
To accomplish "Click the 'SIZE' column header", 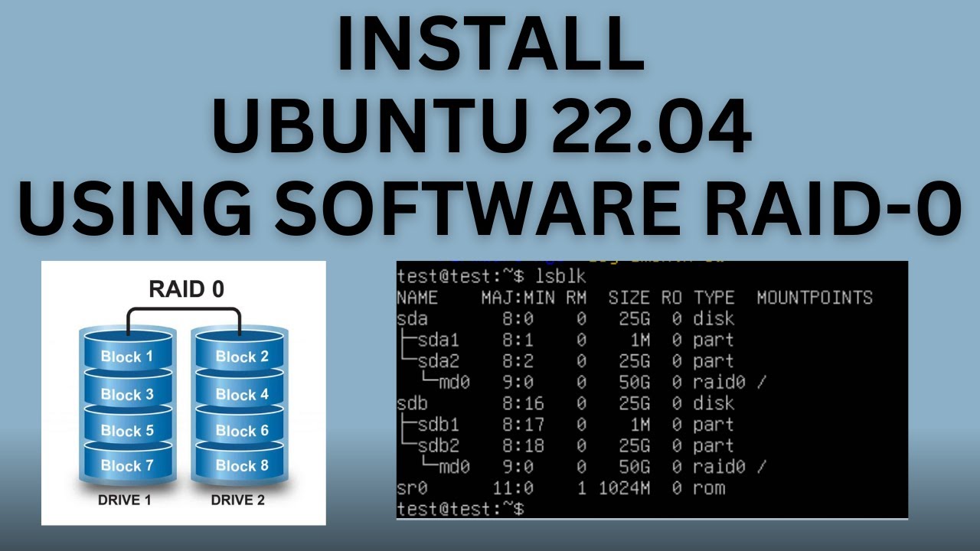I will [x=629, y=298].
